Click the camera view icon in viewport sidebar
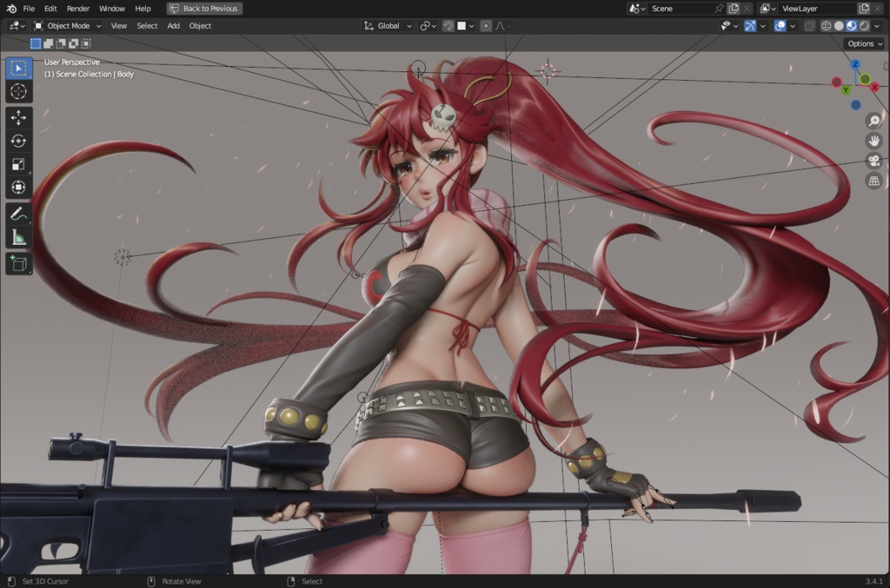Image resolution: width=890 pixels, height=588 pixels. 874,161
